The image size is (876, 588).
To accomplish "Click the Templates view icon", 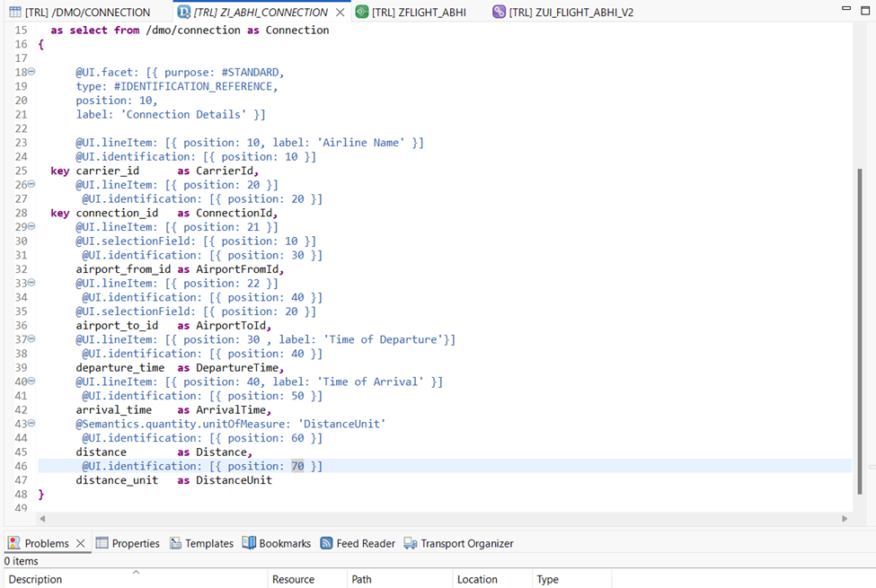I will click(175, 543).
